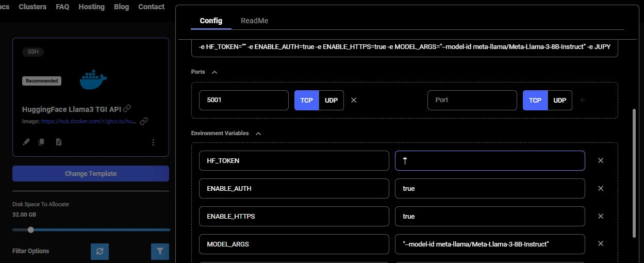The width and height of the screenshot is (644, 263).
Task: Edit the ENABLE_AUTH value true
Action: (x=490, y=188)
